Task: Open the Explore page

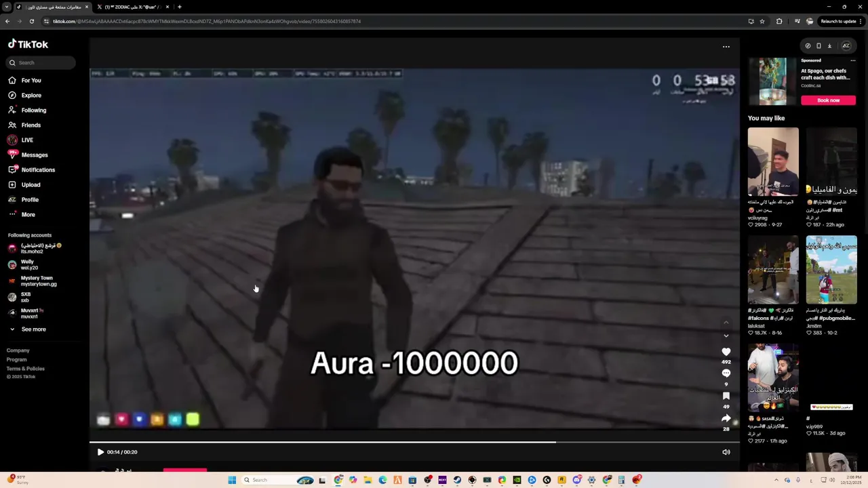Action: pos(31,96)
